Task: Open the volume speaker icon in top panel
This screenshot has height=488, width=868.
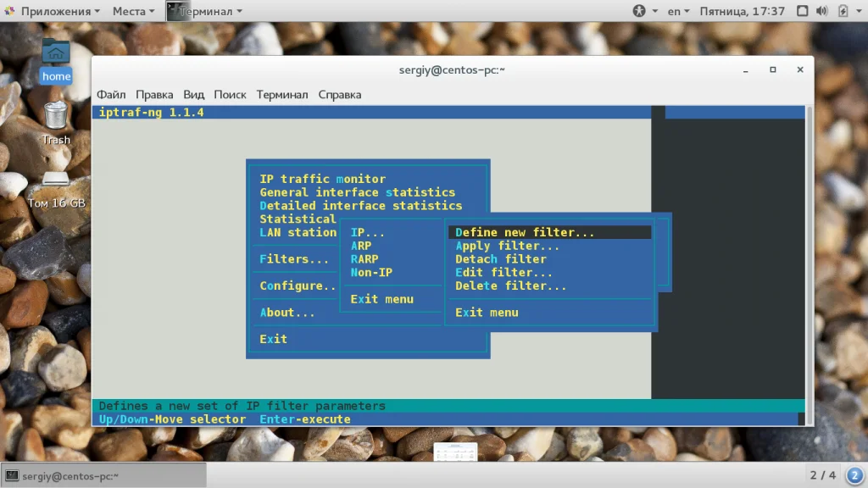Action: click(822, 11)
